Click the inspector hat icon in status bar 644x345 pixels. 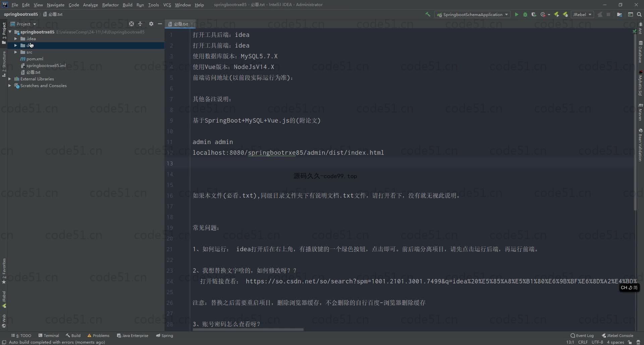pos(639,342)
